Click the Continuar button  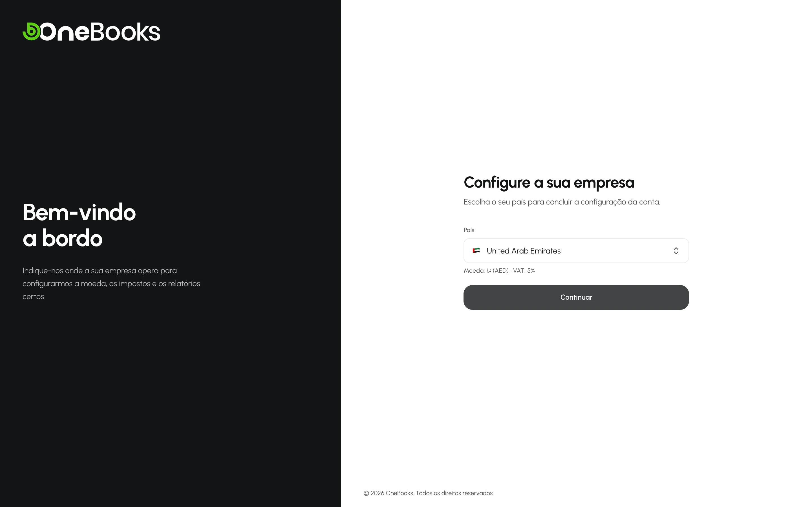point(576,297)
